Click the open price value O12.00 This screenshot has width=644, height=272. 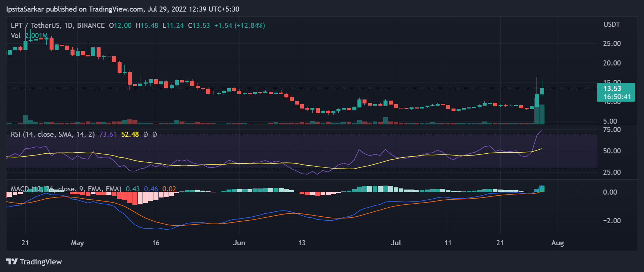click(120, 25)
